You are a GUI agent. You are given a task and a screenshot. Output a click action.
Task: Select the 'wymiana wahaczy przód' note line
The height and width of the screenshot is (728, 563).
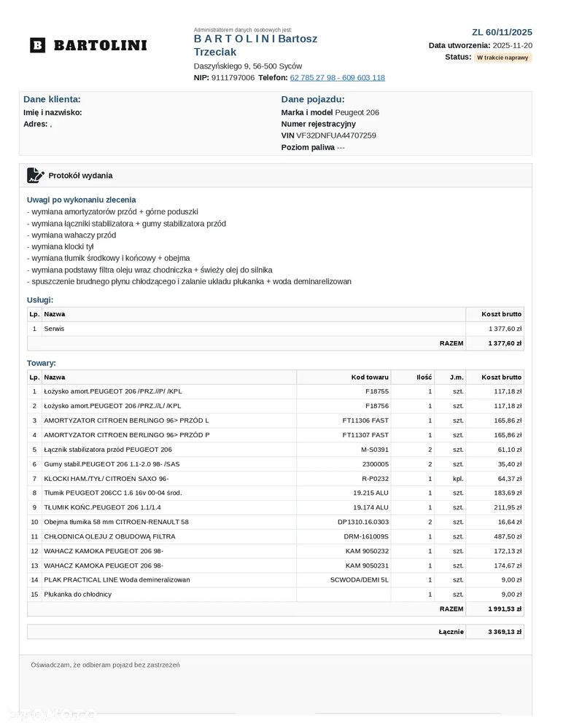(71, 235)
